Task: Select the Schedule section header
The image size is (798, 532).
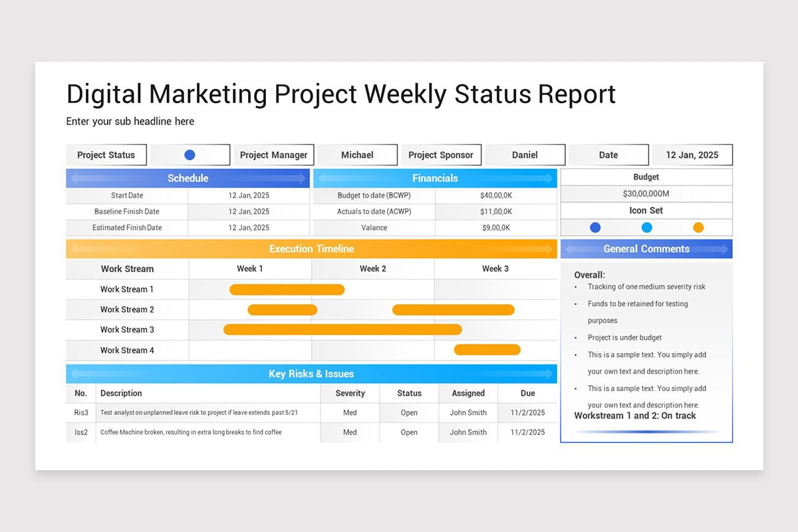Action: [188, 178]
